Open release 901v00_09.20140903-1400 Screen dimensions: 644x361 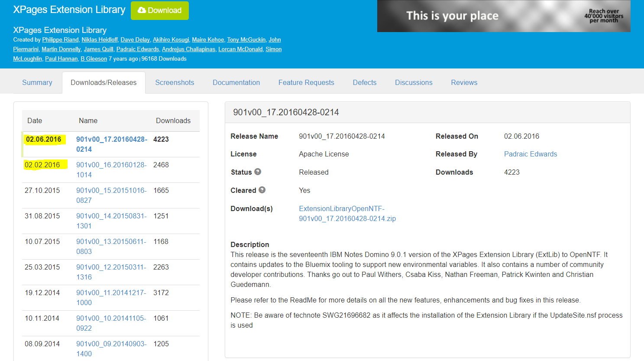(x=111, y=348)
